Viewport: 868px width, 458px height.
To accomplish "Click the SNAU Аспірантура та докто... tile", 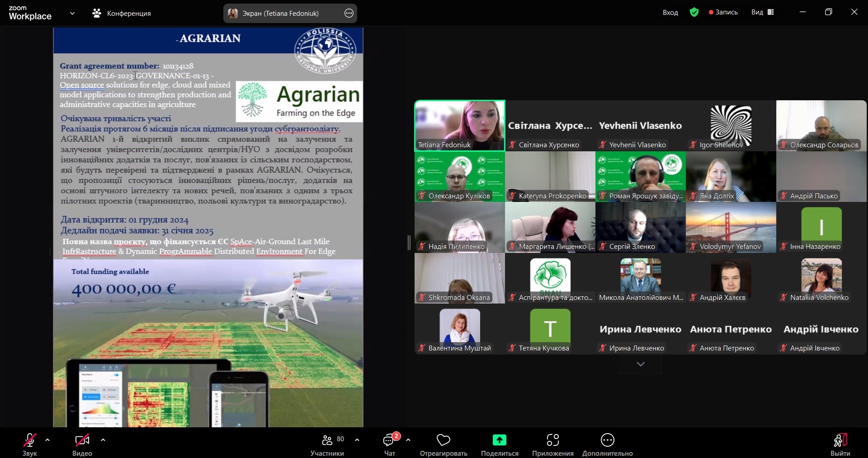I will point(550,278).
